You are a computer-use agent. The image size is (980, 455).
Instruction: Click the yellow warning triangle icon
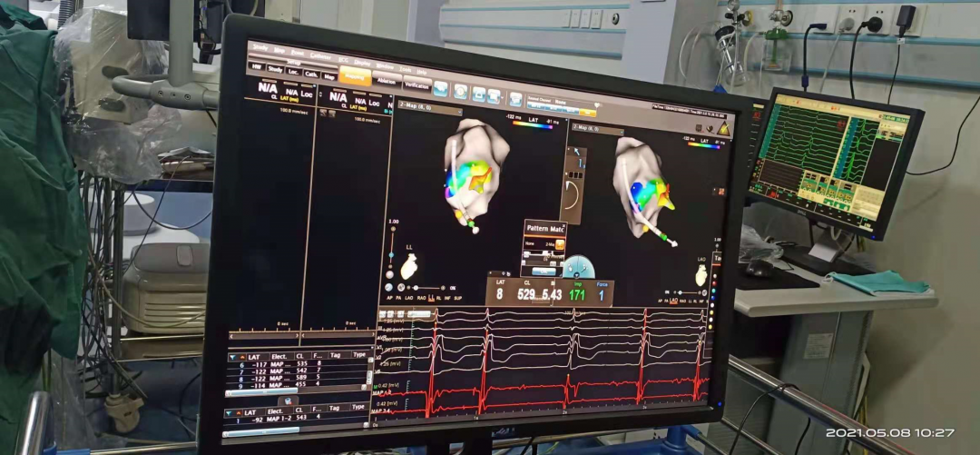tap(723, 129)
